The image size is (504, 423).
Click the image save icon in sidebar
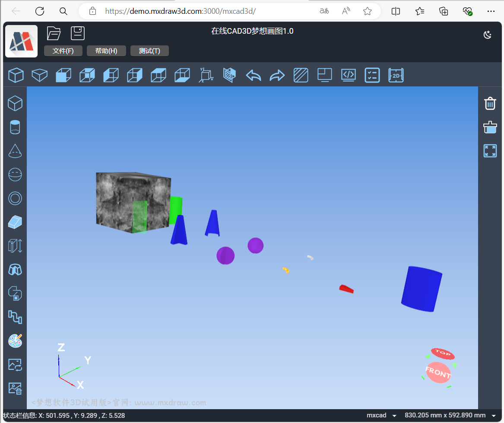click(x=15, y=388)
